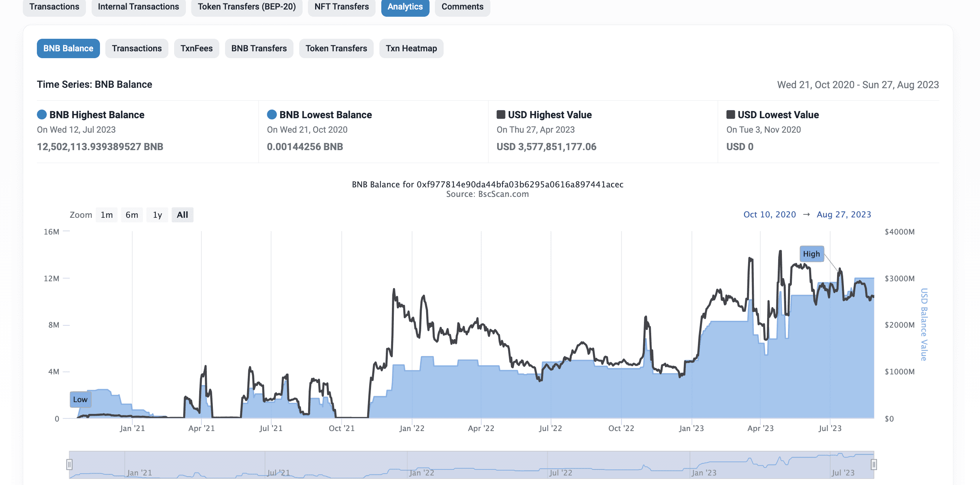Screen dimensions: 980x485
Task: Click the Low marker label on chart
Action: point(80,399)
